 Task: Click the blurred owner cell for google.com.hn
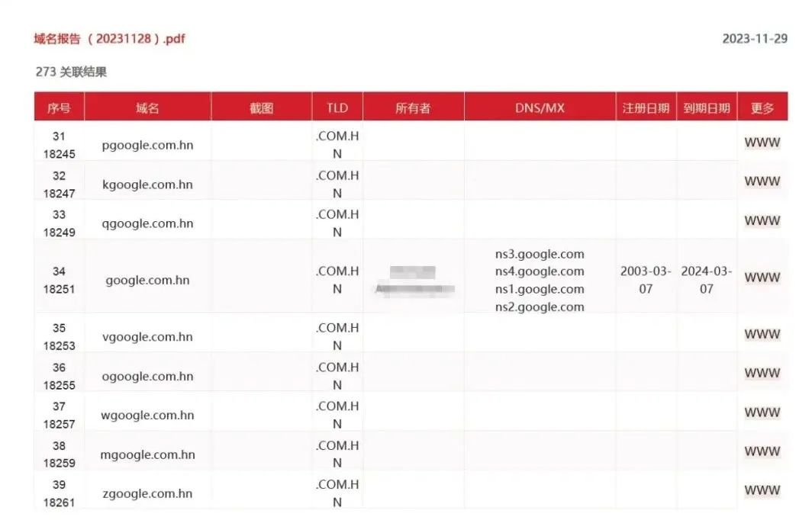(x=414, y=281)
